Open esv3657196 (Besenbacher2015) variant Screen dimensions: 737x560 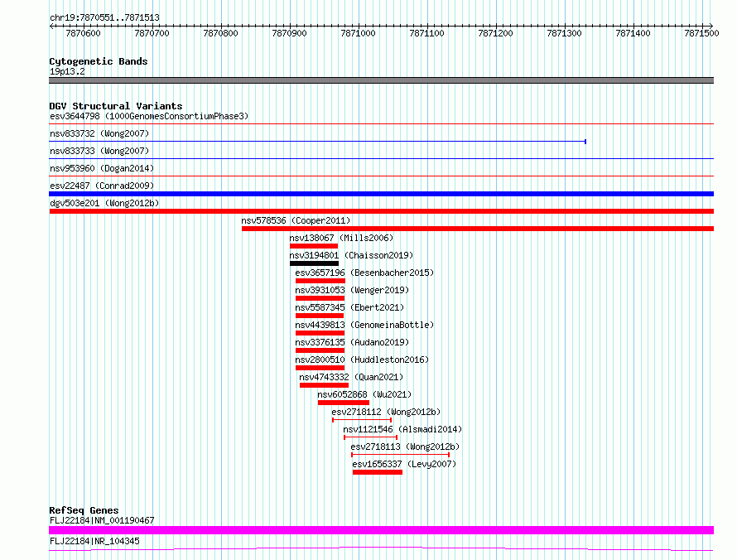tap(364, 273)
